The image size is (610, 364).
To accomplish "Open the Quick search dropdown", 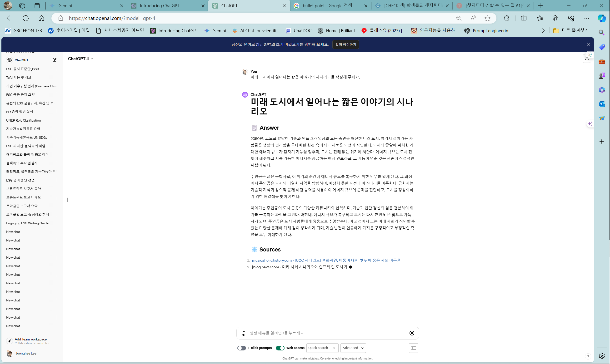I will pos(322,348).
